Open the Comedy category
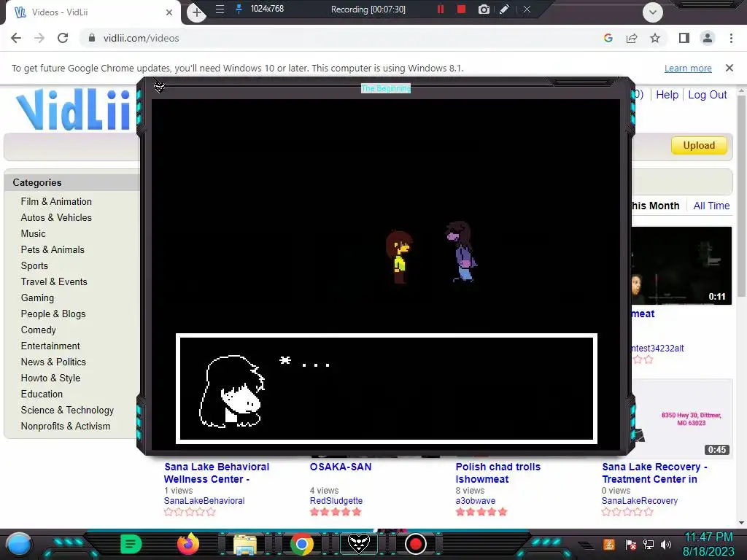This screenshot has height=560, width=747. pos(38,330)
